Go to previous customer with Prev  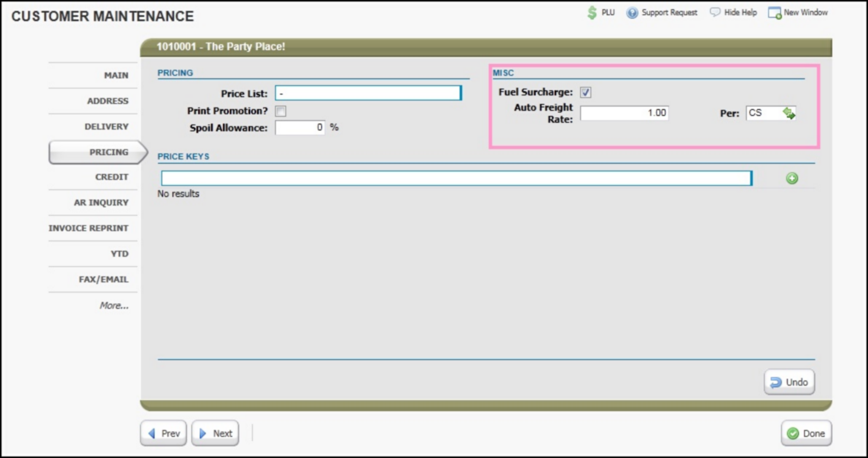164,433
